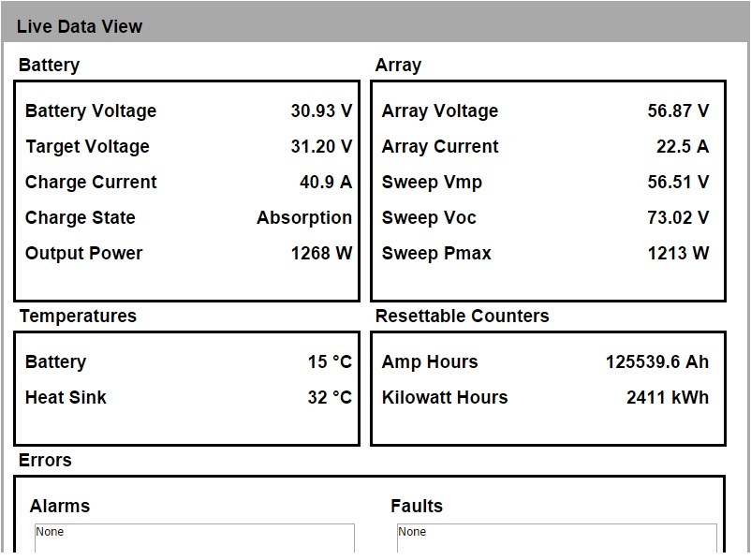Click the Array Voltage 56.87 V reading
This screenshot has height=560, width=751.
pyautogui.click(x=678, y=111)
